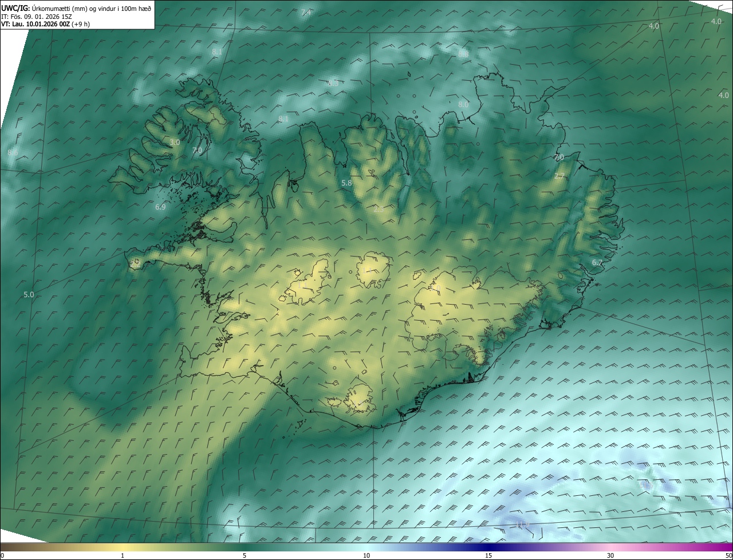Select the 2.7 value in East Iceland

[x=559, y=176]
